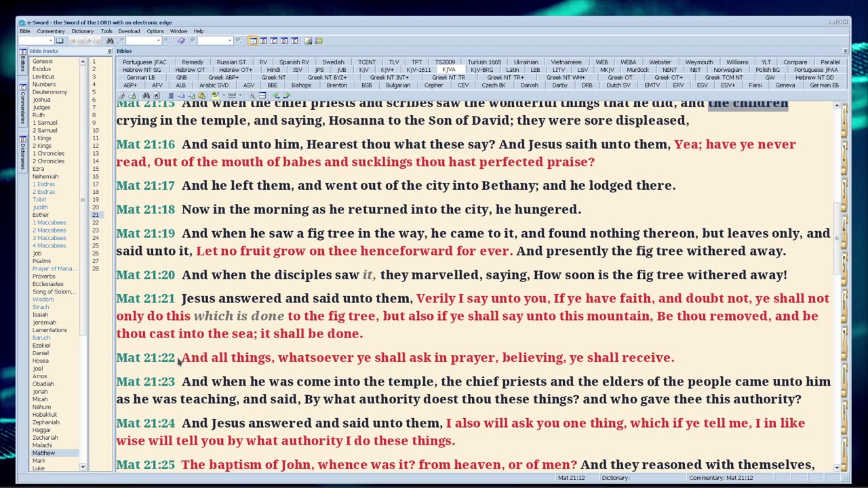The height and width of the screenshot is (488, 868).
Task: Open the Commentary menu
Action: 51,31
